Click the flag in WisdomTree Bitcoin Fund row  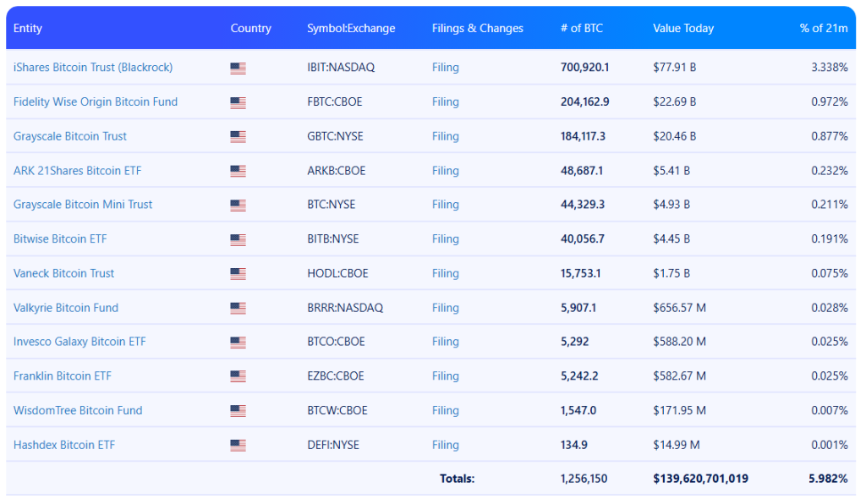pos(238,411)
